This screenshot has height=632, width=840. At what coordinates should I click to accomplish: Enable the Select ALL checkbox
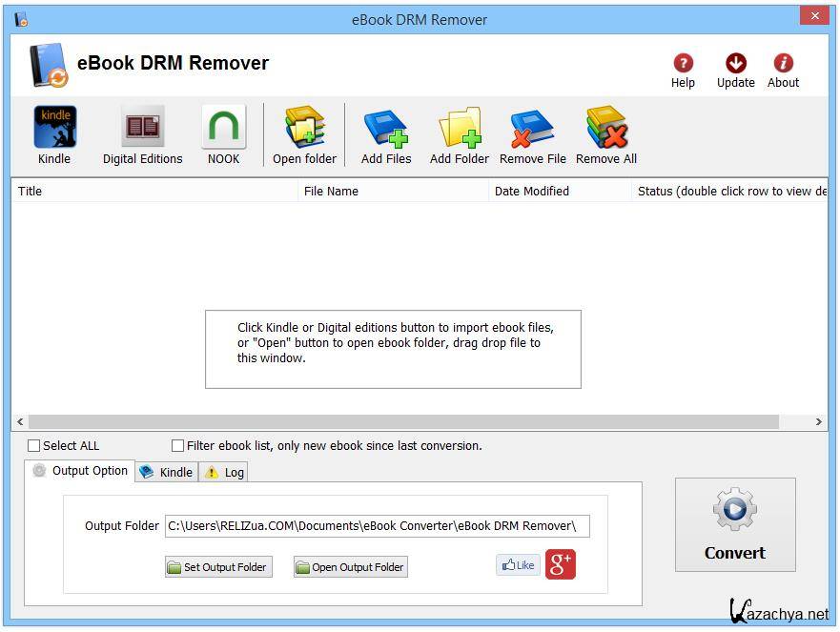(x=34, y=445)
